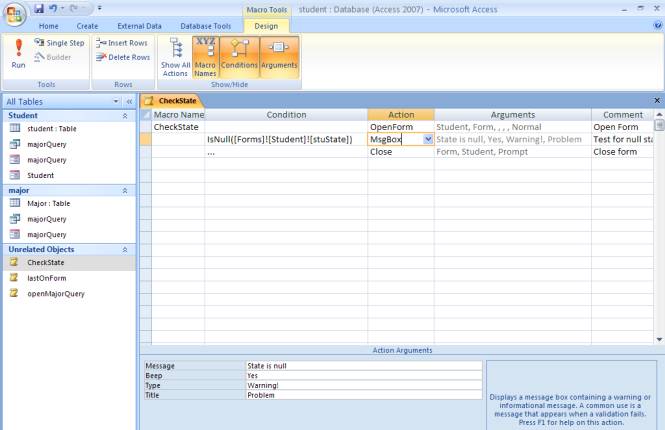The height and width of the screenshot is (430, 665).
Task: Click the Close form comment cell
Action: pyautogui.click(x=622, y=152)
